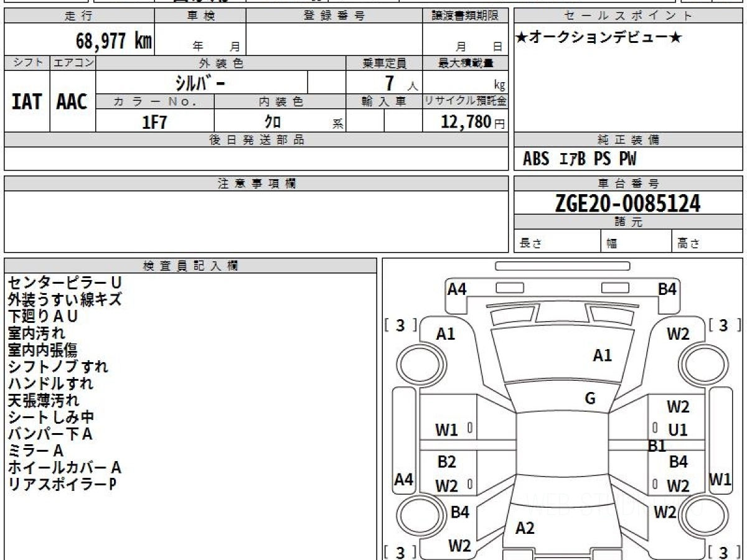Click the 高さ dimension field
The image size is (747, 560).
point(708,241)
